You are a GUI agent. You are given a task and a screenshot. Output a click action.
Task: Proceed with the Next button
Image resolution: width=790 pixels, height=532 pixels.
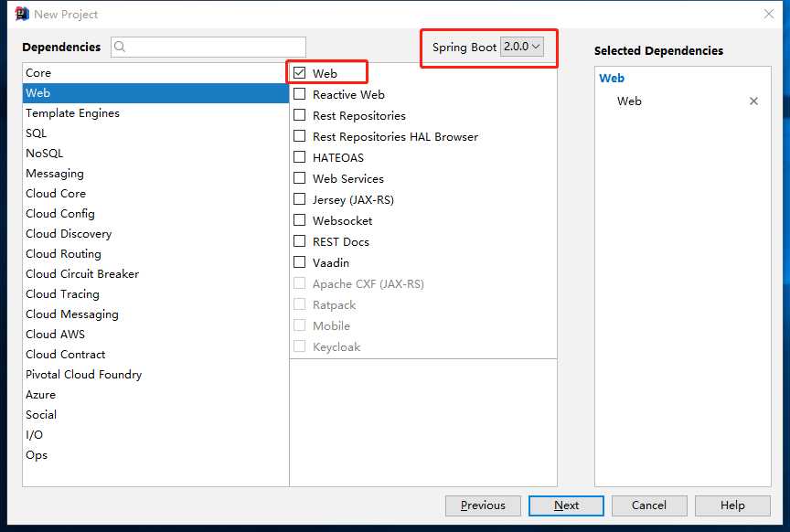tap(566, 505)
